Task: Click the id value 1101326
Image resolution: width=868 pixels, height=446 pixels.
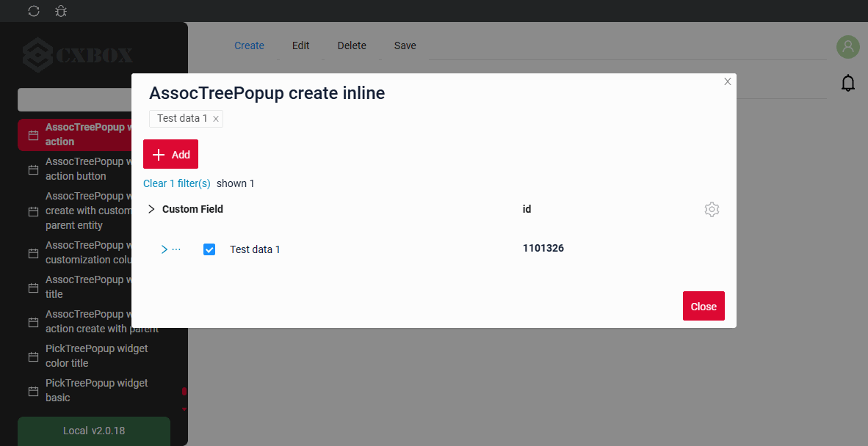Action: pos(543,248)
